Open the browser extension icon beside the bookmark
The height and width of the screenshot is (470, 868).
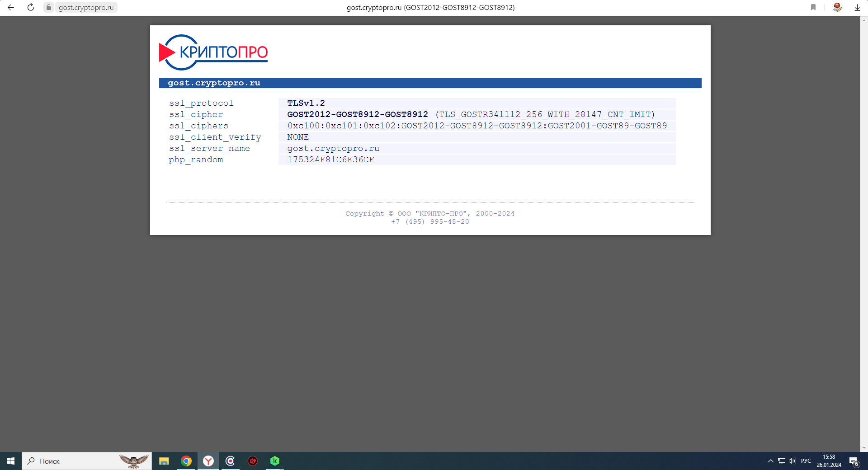pos(837,7)
